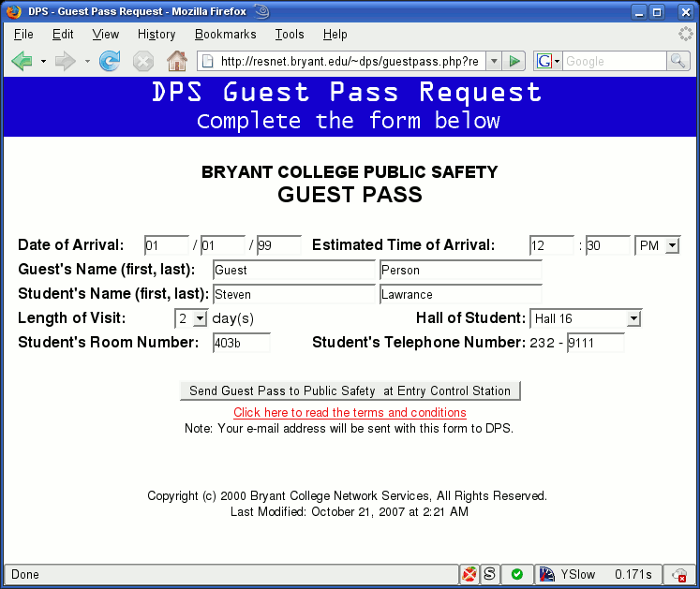
Task: Click the 'Last Modified: October 21, 2007' text
Action: coord(318,511)
